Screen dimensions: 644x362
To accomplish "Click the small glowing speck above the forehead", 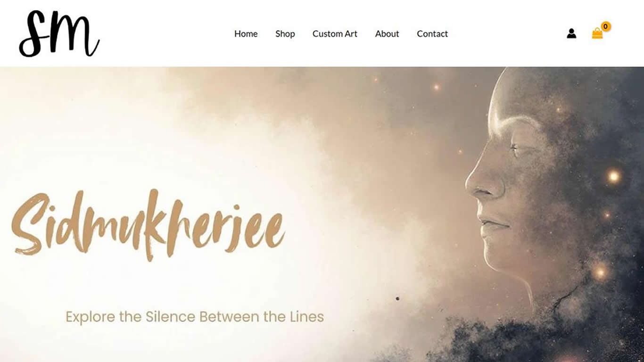I will 436,87.
